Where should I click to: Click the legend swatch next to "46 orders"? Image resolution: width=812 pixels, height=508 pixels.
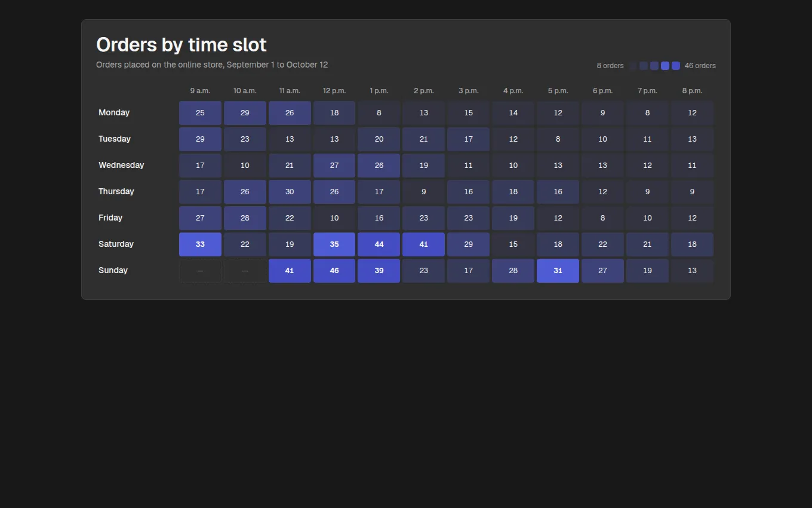point(676,66)
